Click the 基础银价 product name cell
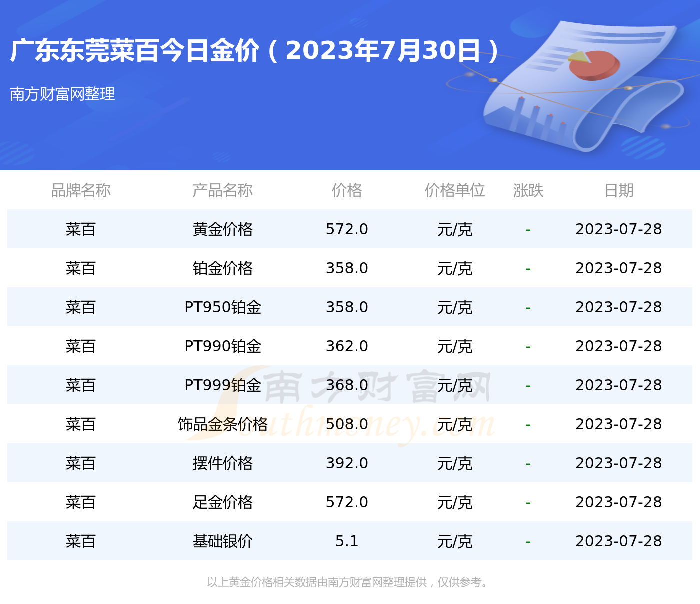 [223, 541]
